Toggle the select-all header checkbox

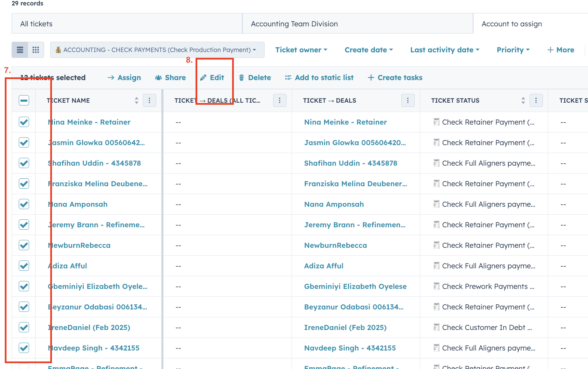point(24,100)
